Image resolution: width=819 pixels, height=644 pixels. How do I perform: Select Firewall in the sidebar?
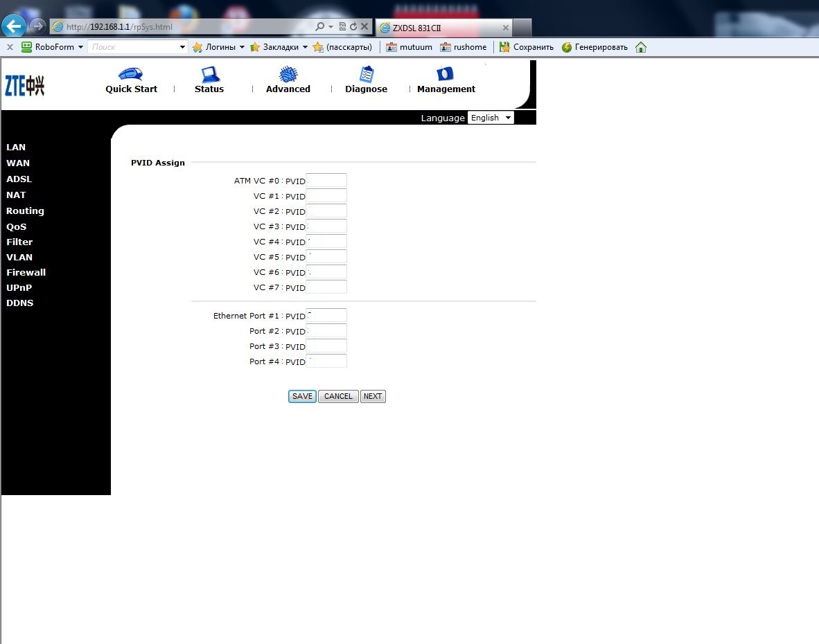[26, 272]
